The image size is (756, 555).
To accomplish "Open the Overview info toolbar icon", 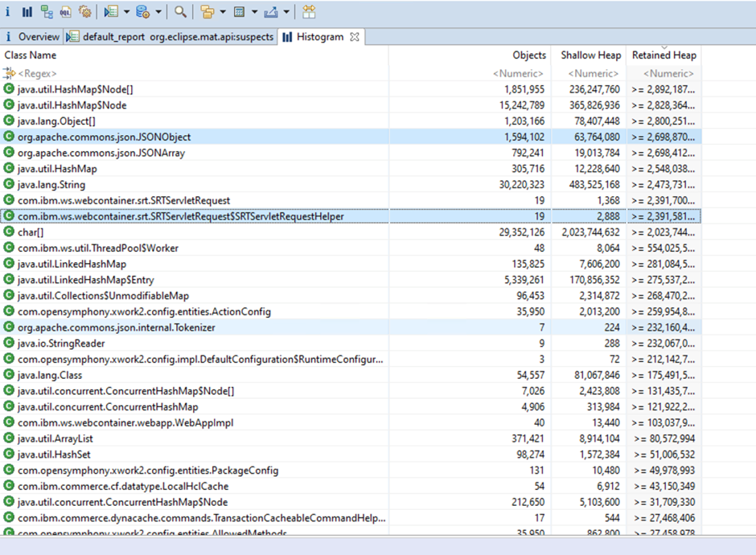I will (x=8, y=12).
